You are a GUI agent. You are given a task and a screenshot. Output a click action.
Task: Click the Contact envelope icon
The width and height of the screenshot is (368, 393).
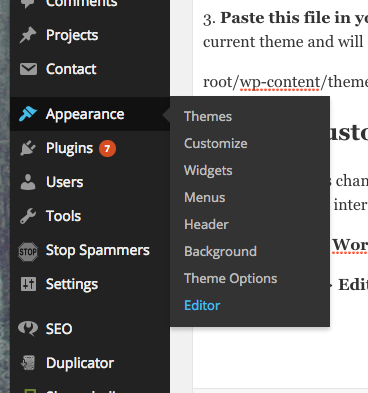(x=28, y=69)
